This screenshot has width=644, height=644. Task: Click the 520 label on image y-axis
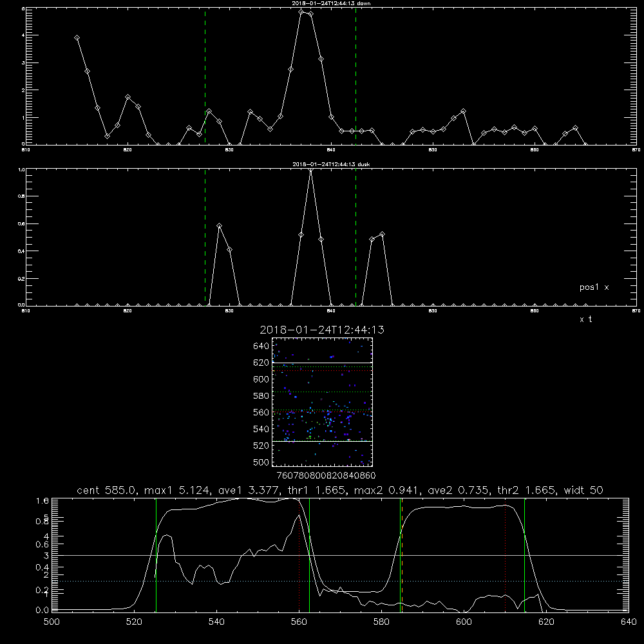261,446
